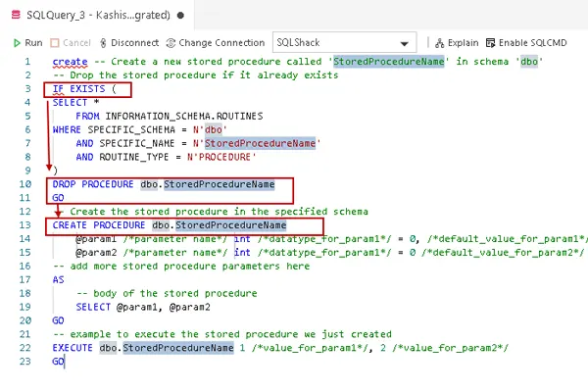Click 'INFORMATION_SCHEMA.ROUTINES' text
Viewport: 588px width, 392px height.
[184, 117]
